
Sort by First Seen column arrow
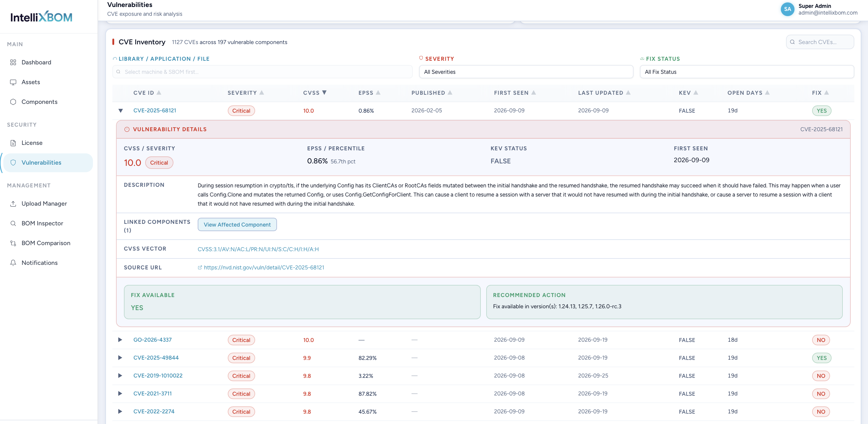click(x=533, y=92)
